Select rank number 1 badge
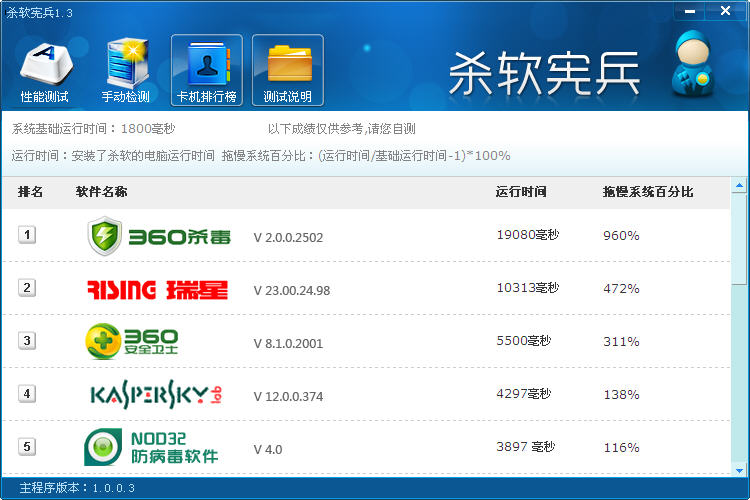The image size is (750, 500). 27,234
